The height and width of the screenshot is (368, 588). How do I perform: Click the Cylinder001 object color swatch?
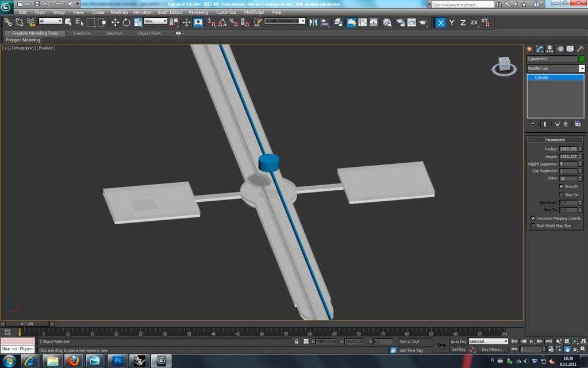582,59
